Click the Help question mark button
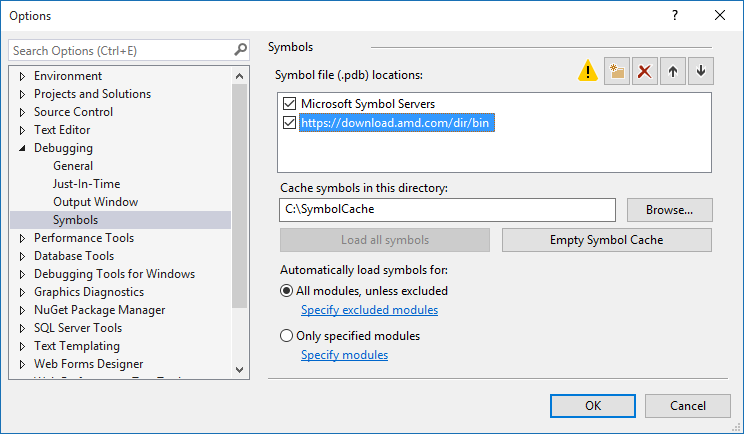Screen dimensions: 744x434 click(x=675, y=15)
